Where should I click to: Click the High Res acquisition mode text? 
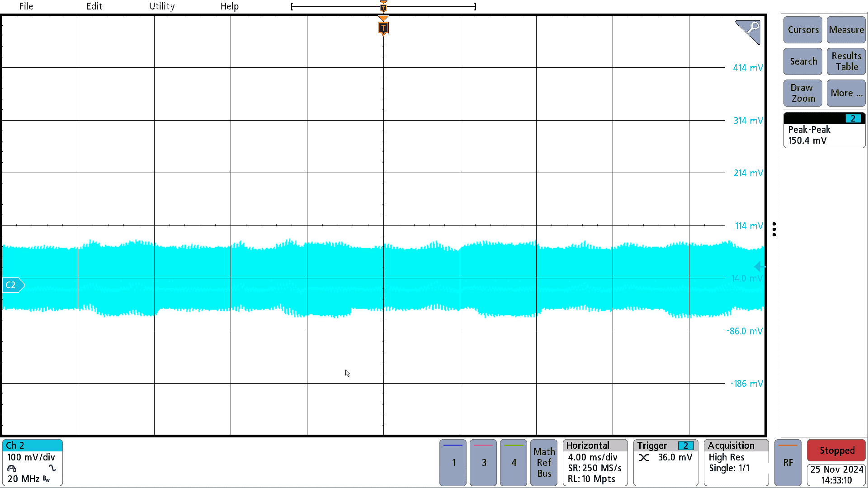tap(726, 457)
